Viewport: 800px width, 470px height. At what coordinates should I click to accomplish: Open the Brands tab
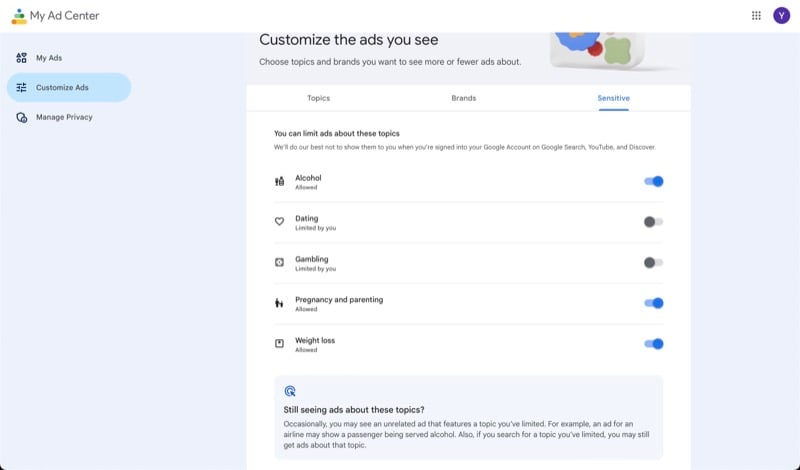click(x=464, y=98)
